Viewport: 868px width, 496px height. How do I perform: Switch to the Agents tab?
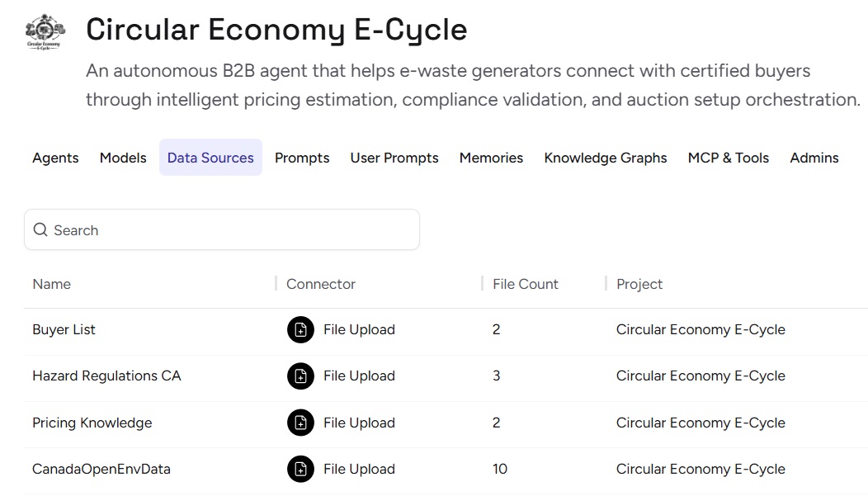(55, 158)
